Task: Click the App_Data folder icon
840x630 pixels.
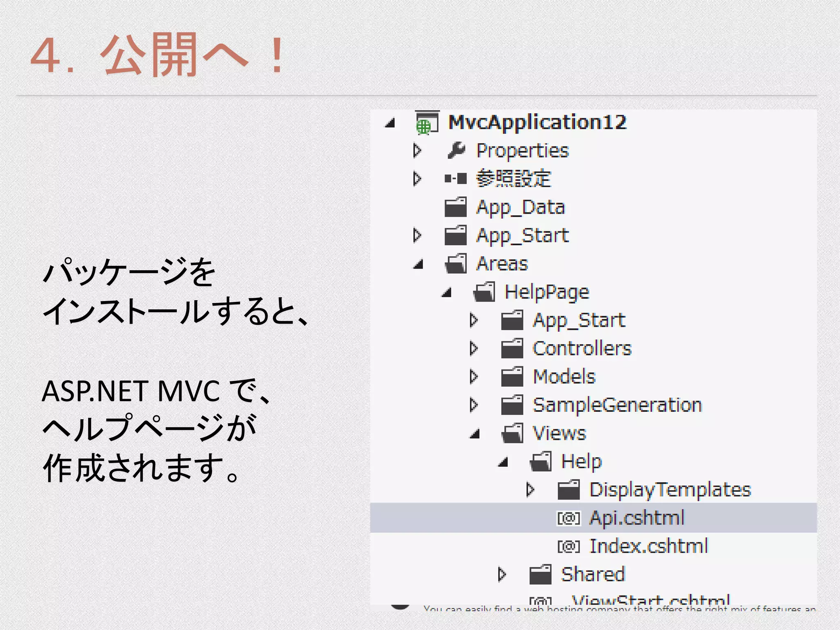Action: (456, 207)
